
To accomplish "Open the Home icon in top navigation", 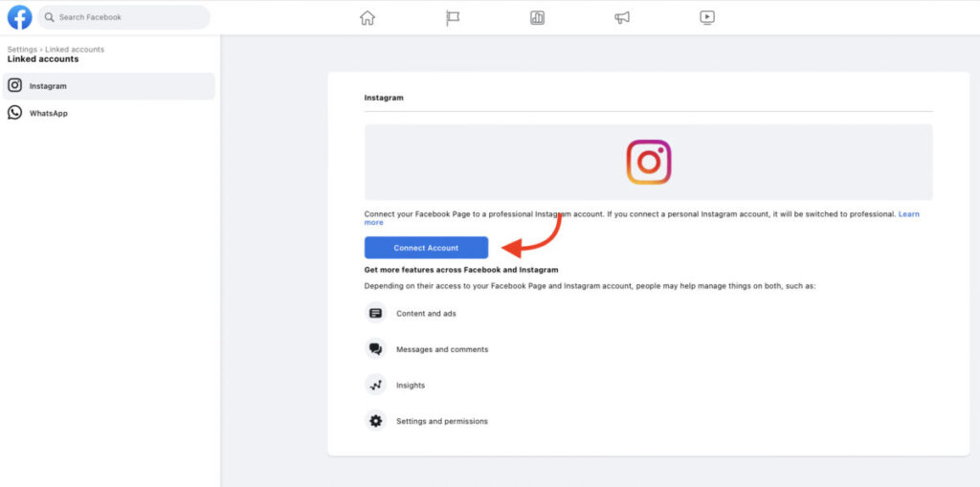I will (x=367, y=18).
